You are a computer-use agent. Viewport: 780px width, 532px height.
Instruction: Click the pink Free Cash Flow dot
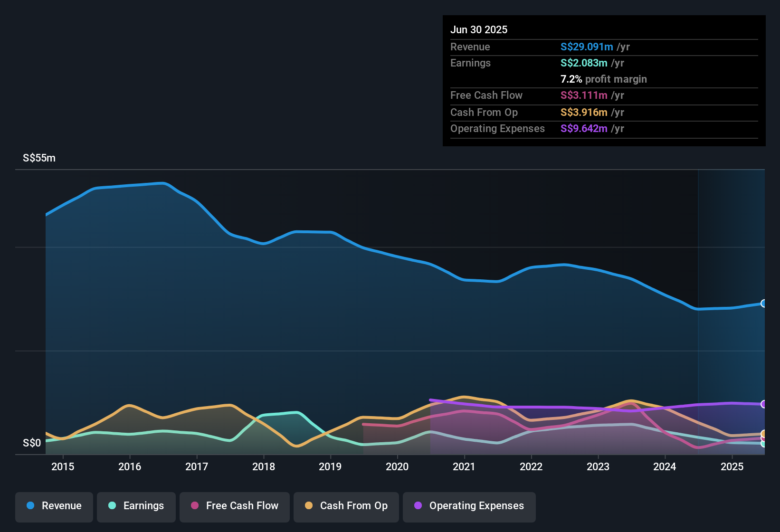pos(195,505)
